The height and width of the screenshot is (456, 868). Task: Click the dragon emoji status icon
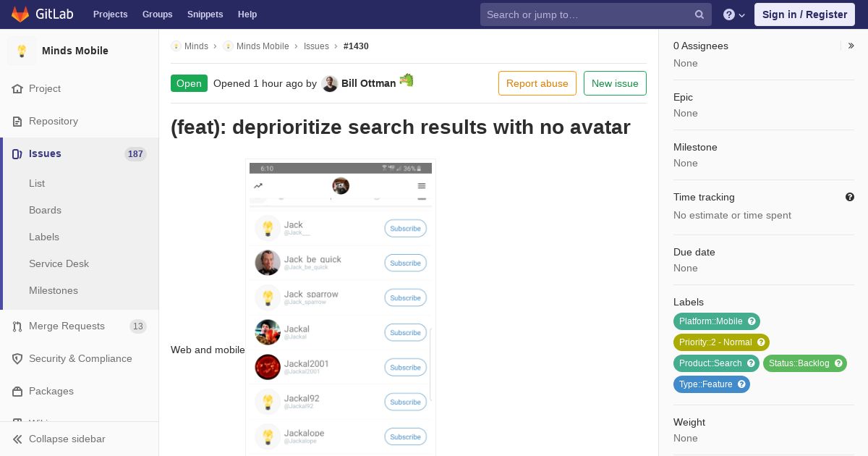pyautogui.click(x=407, y=80)
